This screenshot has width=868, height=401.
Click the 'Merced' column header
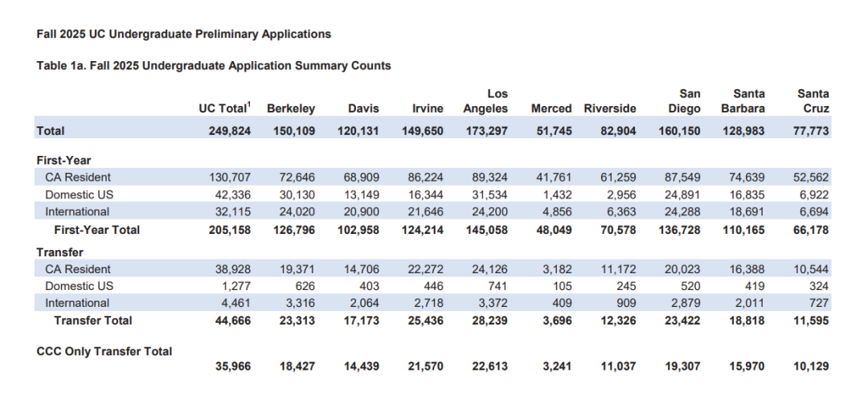point(551,109)
